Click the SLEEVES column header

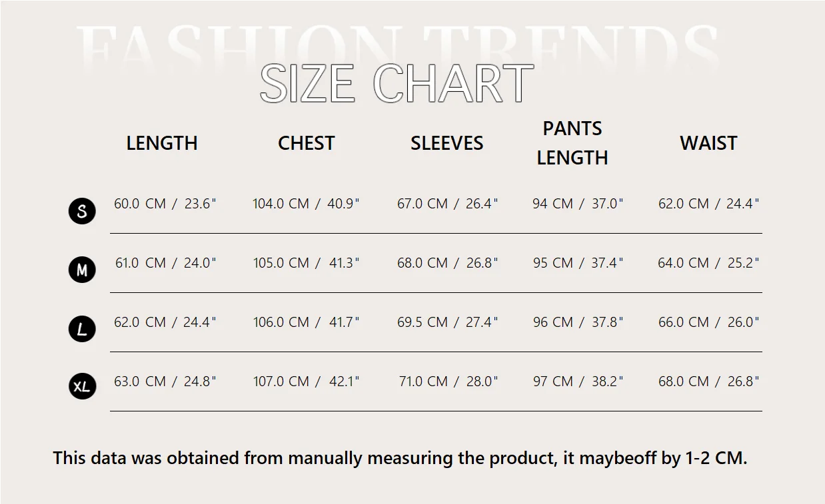click(446, 143)
